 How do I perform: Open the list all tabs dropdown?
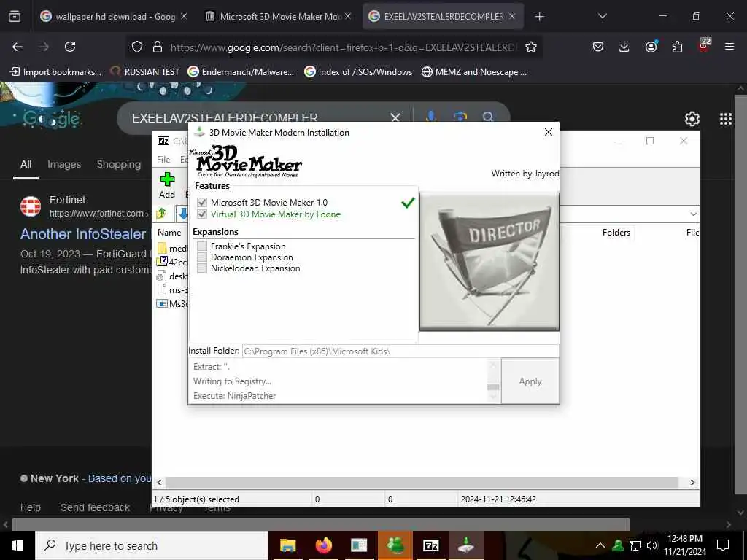click(602, 16)
